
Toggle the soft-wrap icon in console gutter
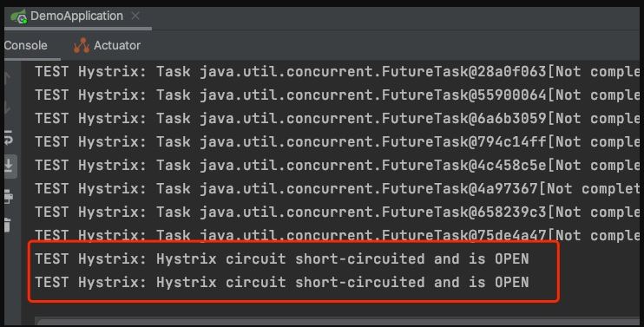click(8, 137)
